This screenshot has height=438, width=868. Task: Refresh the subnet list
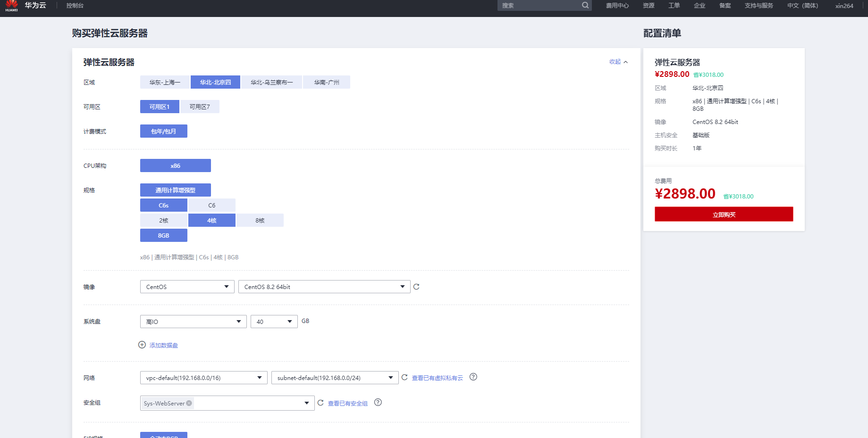(405, 377)
